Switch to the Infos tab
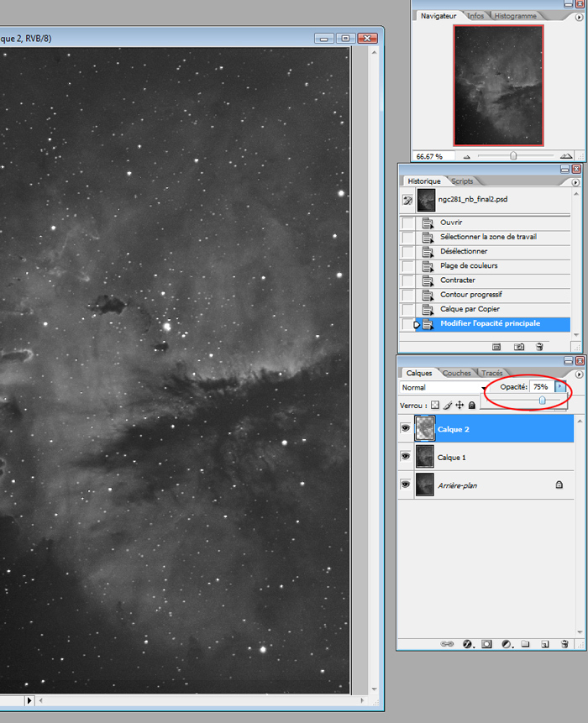The height and width of the screenshot is (723, 588). coord(475,16)
